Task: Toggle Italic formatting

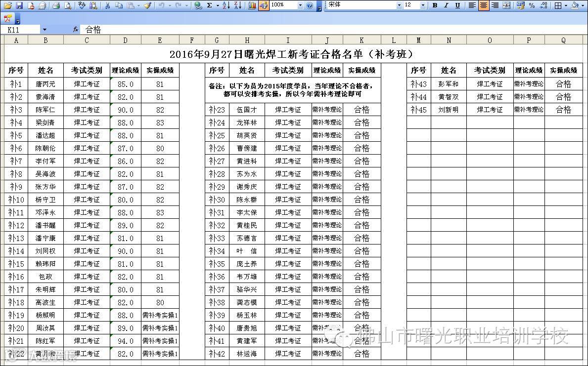Action: (446, 5)
